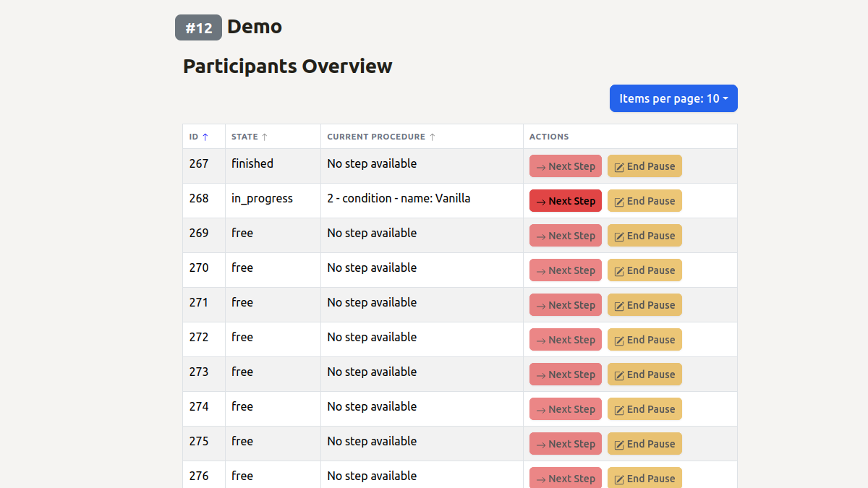Click the 'Participants Overview' heading
The height and width of the screenshot is (488, 868).
(x=287, y=67)
